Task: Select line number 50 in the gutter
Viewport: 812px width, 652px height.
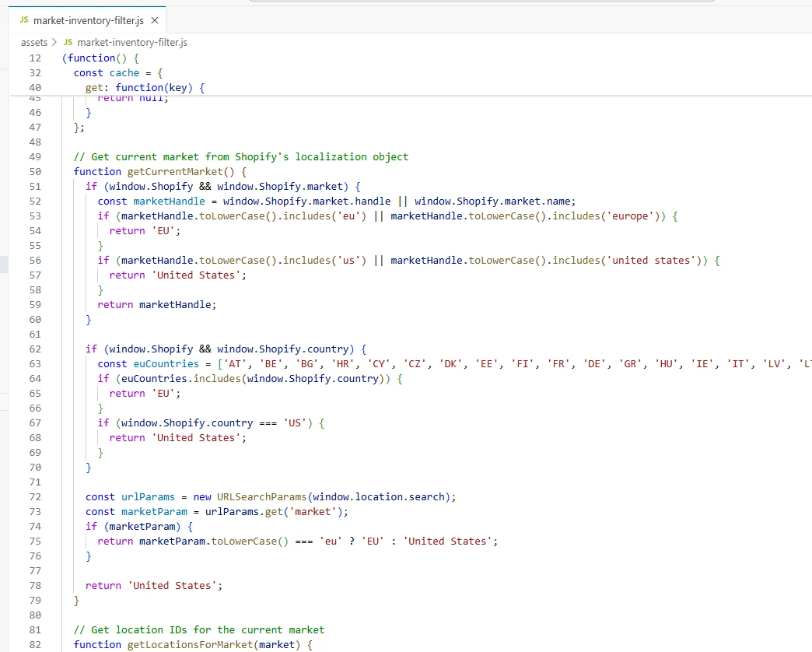Action: (x=35, y=171)
